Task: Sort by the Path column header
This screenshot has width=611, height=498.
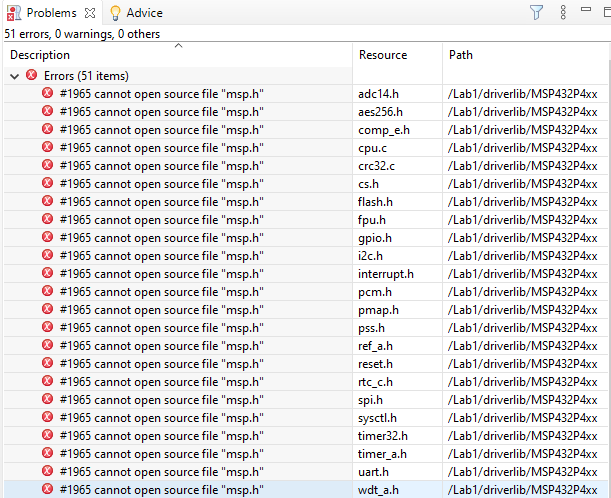Action: [x=461, y=55]
